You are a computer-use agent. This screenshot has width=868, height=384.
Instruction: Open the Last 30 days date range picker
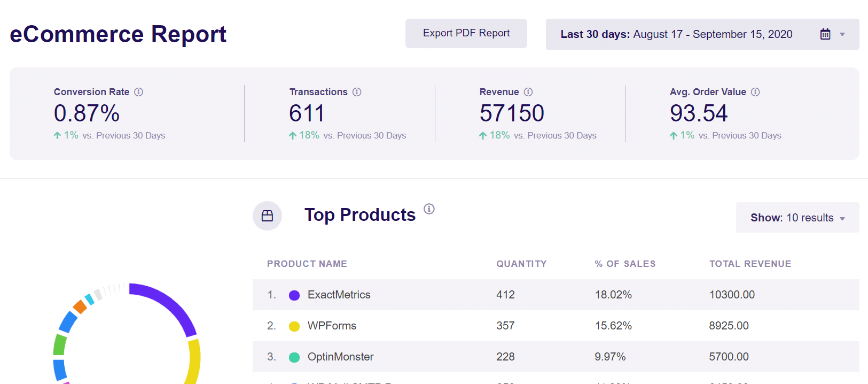702,34
